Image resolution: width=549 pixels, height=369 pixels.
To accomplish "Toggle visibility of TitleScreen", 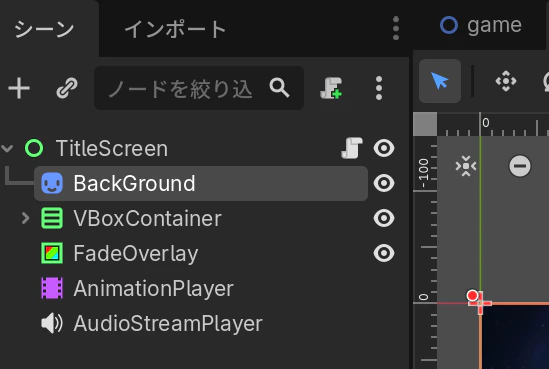I will click(x=384, y=148).
